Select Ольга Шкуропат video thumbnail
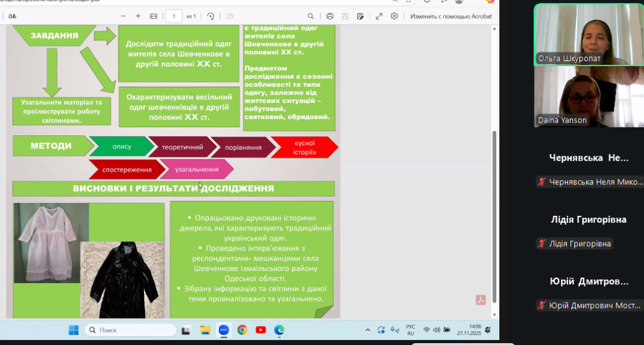 588,35
